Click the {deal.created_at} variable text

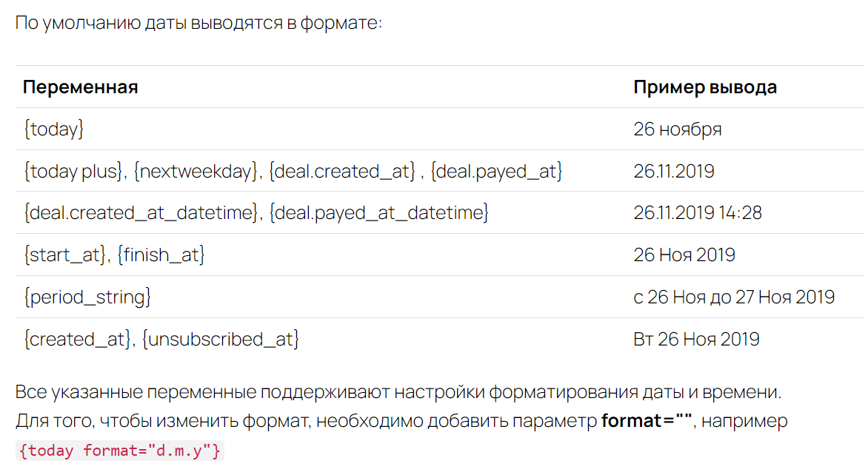coord(341,171)
